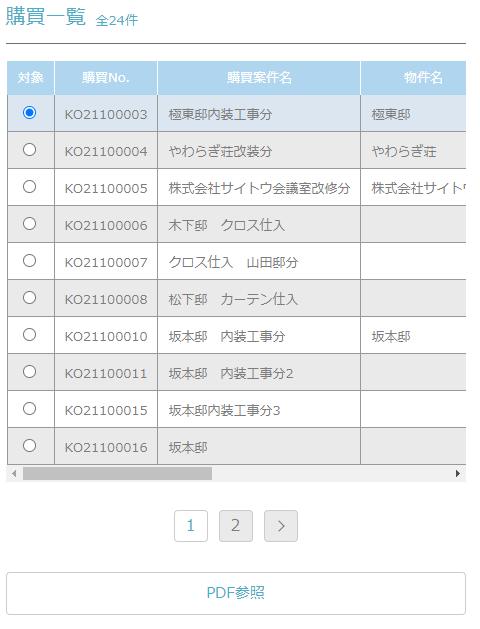Click the 購買案件名 column header

click(x=259, y=78)
